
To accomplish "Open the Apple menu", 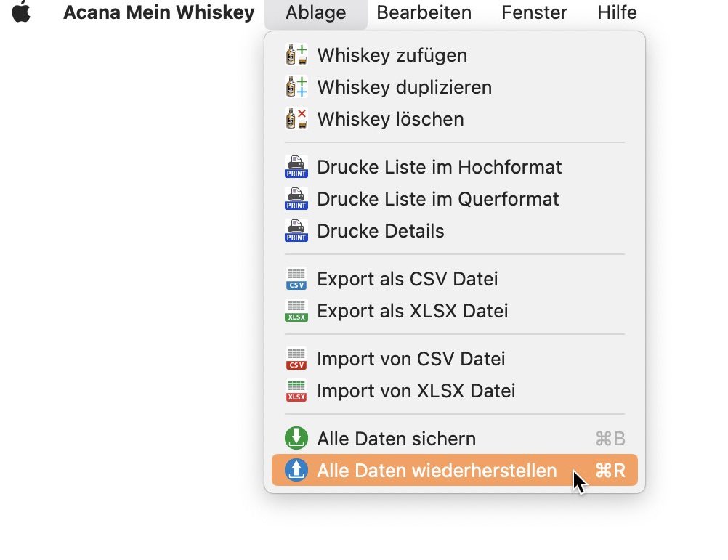I will pos(21,12).
